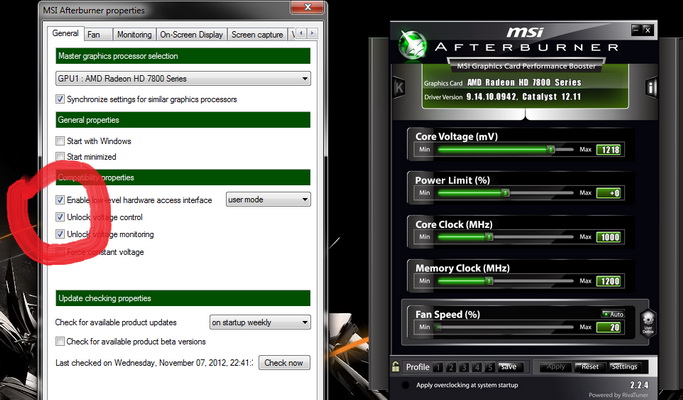683x400 pixels.
Task: Switch to the Monitoring tab
Action: click(134, 34)
